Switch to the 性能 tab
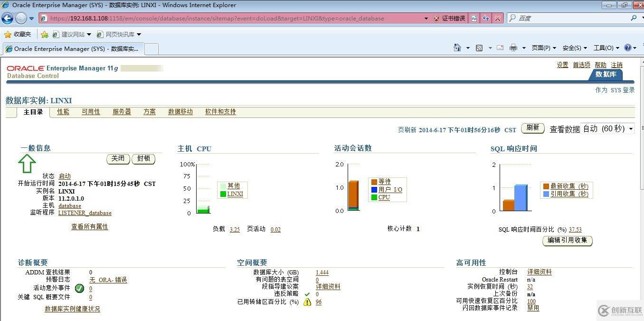The width and height of the screenshot is (644, 321). (63, 112)
